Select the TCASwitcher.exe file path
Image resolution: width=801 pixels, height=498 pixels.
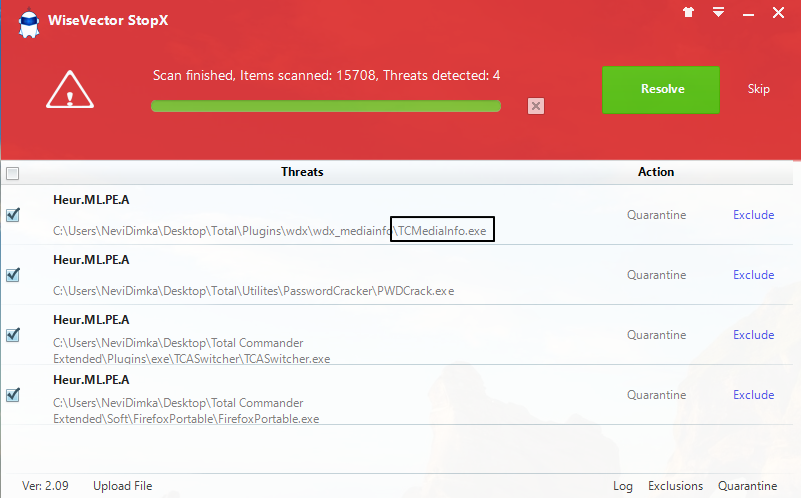(192, 351)
